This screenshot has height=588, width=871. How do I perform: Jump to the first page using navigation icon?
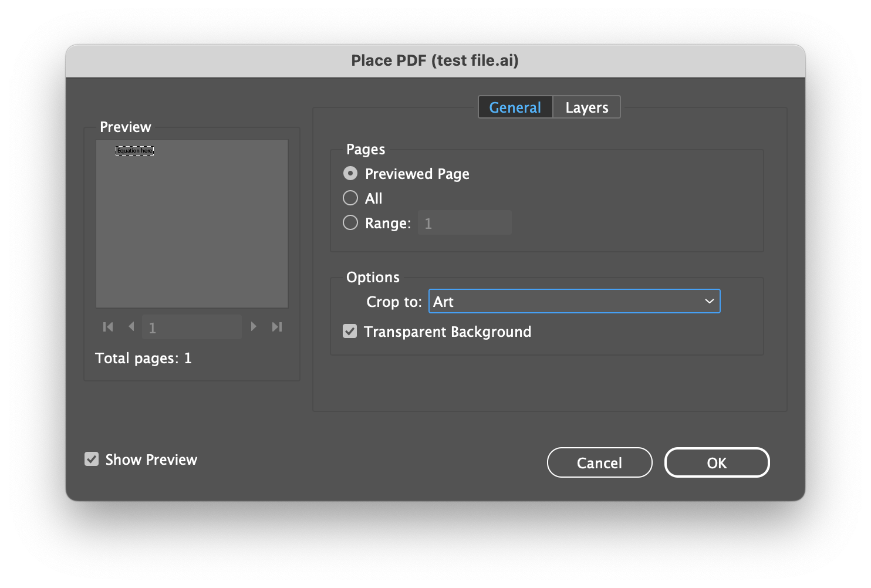tap(107, 327)
